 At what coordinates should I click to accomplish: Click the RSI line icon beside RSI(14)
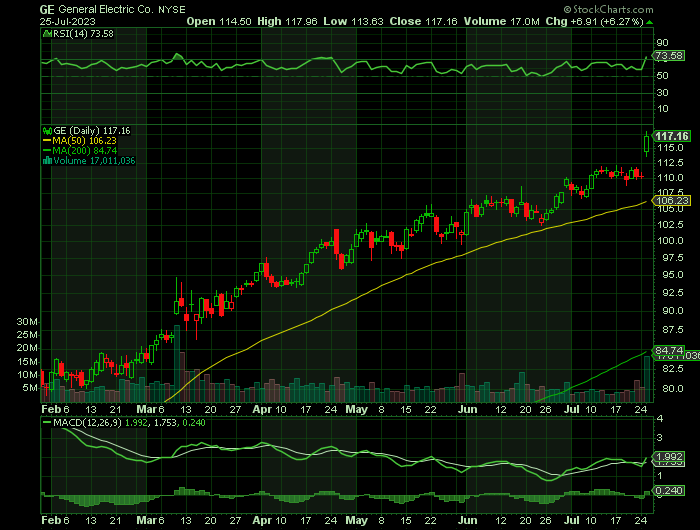pos(47,33)
